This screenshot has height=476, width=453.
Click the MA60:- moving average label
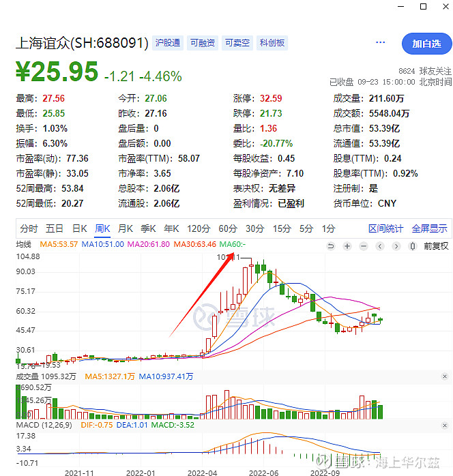coord(233,244)
